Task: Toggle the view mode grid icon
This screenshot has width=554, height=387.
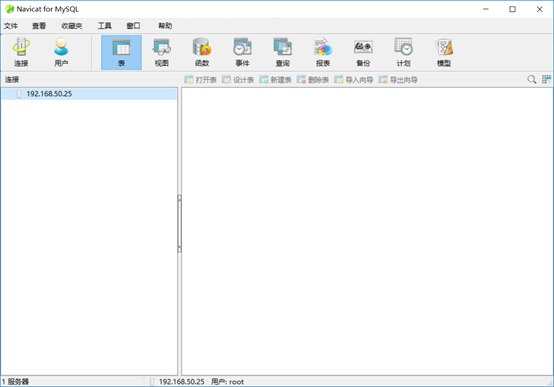Action: (x=546, y=80)
